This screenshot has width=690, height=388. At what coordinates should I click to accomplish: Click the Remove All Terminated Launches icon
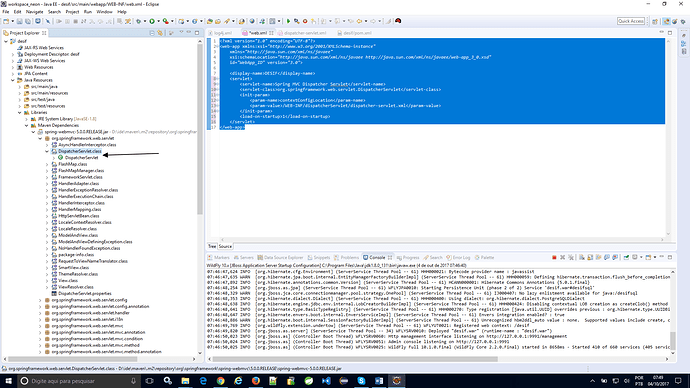pyautogui.click(x=571, y=257)
